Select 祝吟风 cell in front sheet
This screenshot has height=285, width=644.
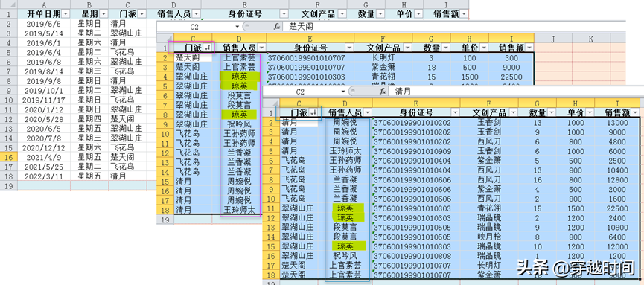click(345, 255)
